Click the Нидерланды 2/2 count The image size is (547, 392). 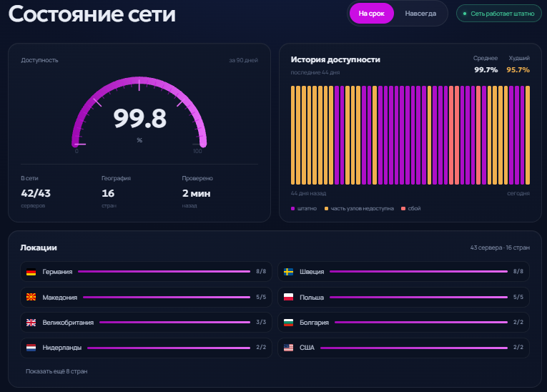coord(261,347)
